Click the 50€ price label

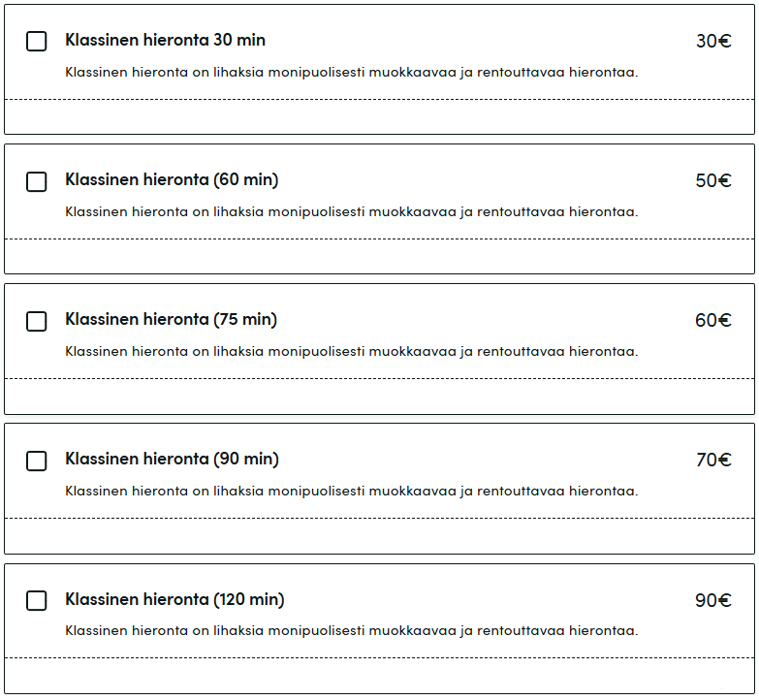(713, 181)
